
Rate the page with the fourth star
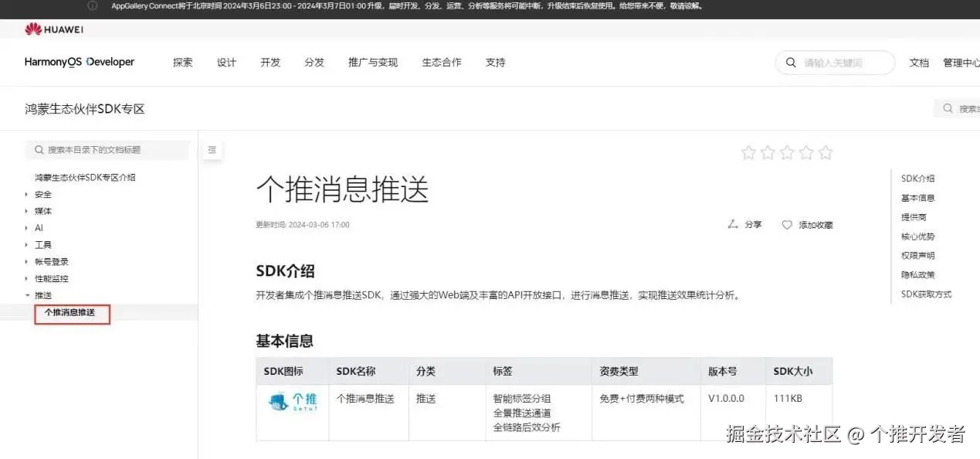(x=806, y=152)
